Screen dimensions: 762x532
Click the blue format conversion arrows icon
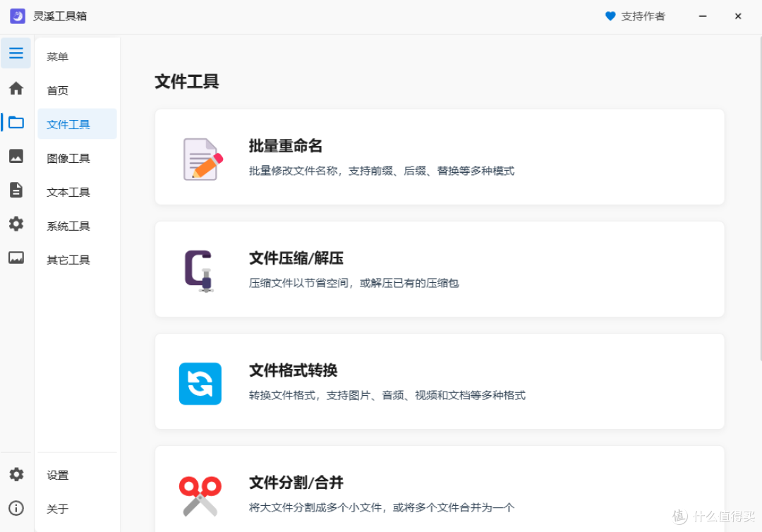tap(200, 383)
